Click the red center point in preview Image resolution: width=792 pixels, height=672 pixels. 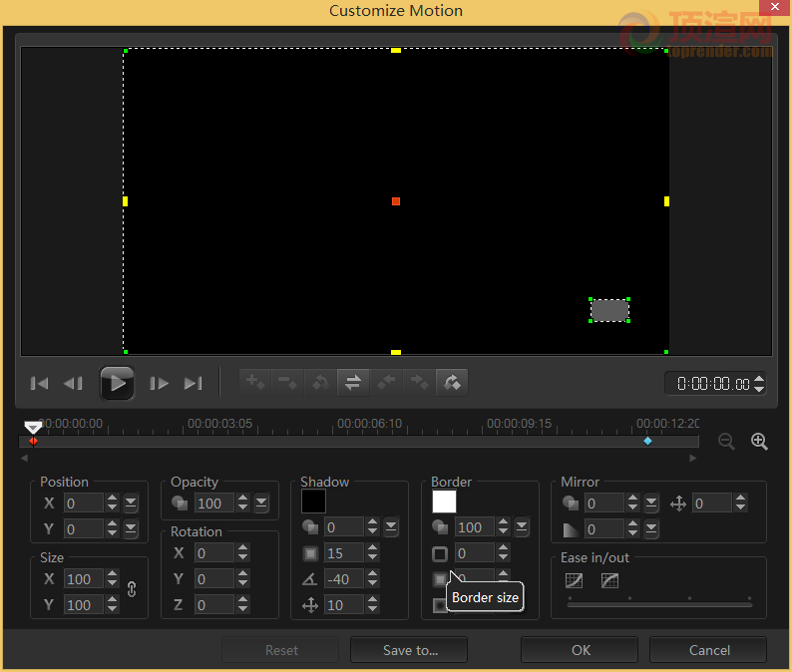(x=396, y=201)
